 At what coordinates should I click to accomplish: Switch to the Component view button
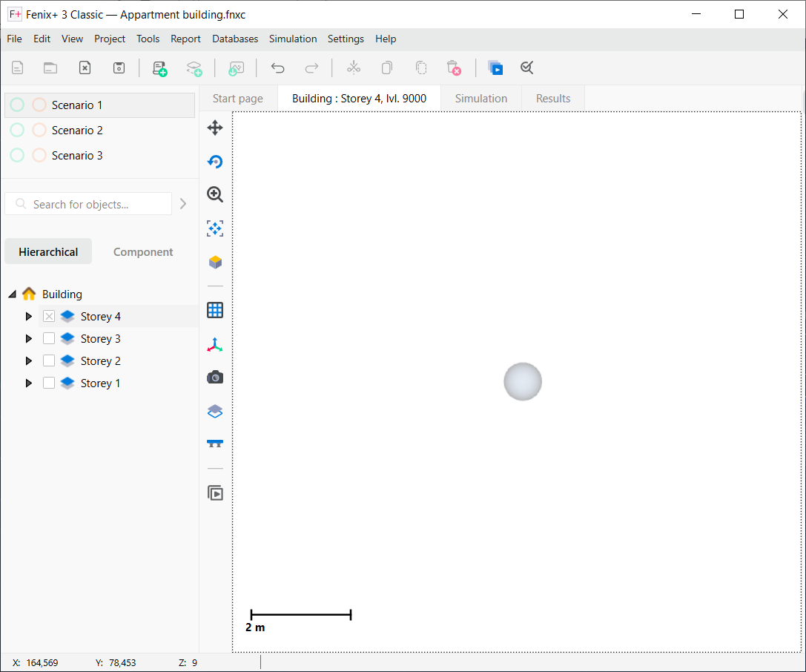coord(143,251)
